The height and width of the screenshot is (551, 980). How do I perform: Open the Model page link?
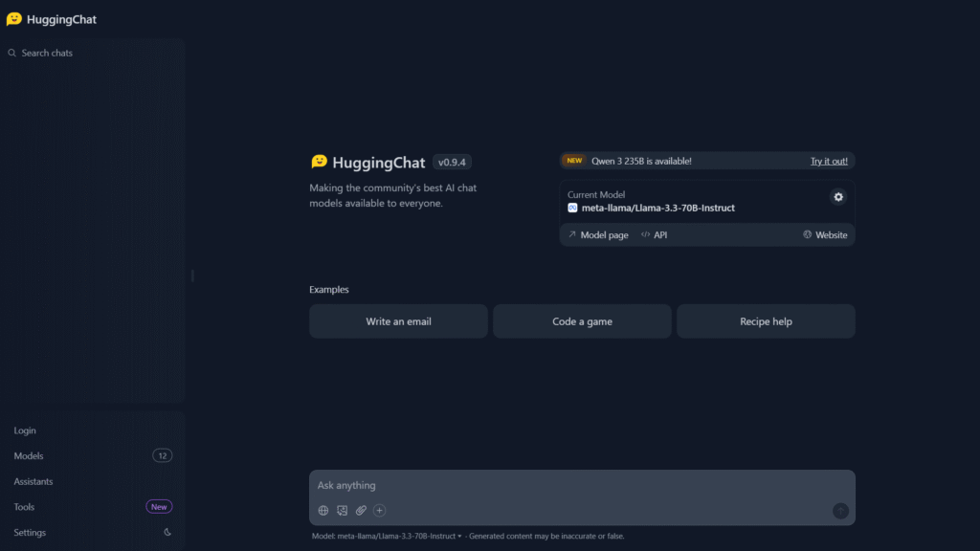click(x=597, y=235)
